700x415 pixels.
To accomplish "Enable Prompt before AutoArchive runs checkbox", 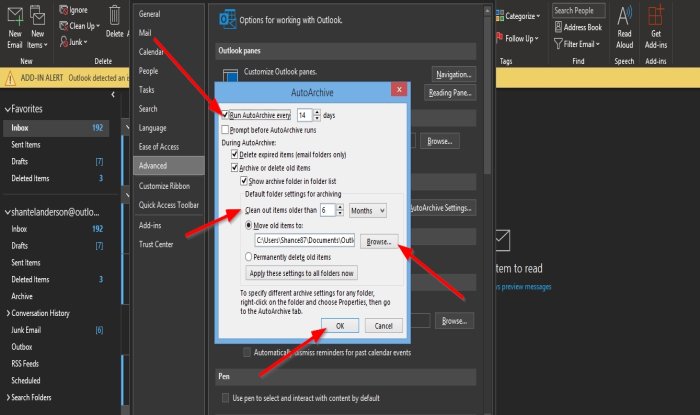I will click(x=225, y=130).
